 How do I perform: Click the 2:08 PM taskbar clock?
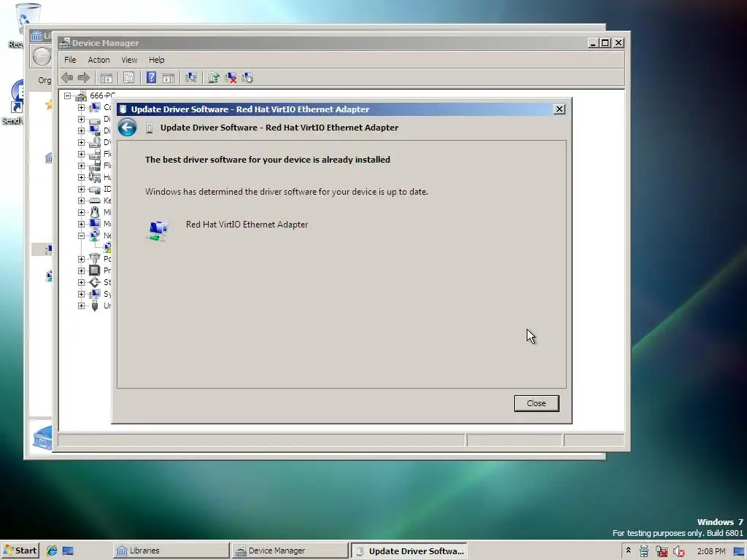711,551
